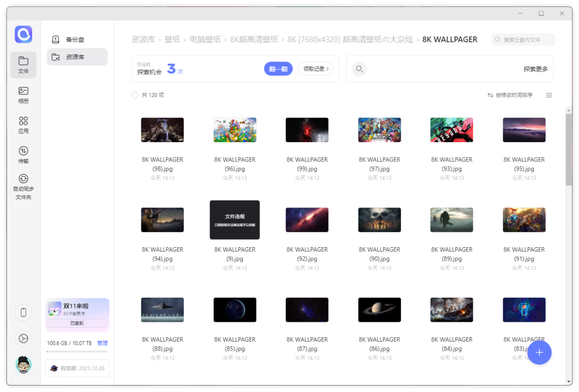Select 备份盘 in the left panel
This screenshot has height=392, width=579.
coord(75,40)
